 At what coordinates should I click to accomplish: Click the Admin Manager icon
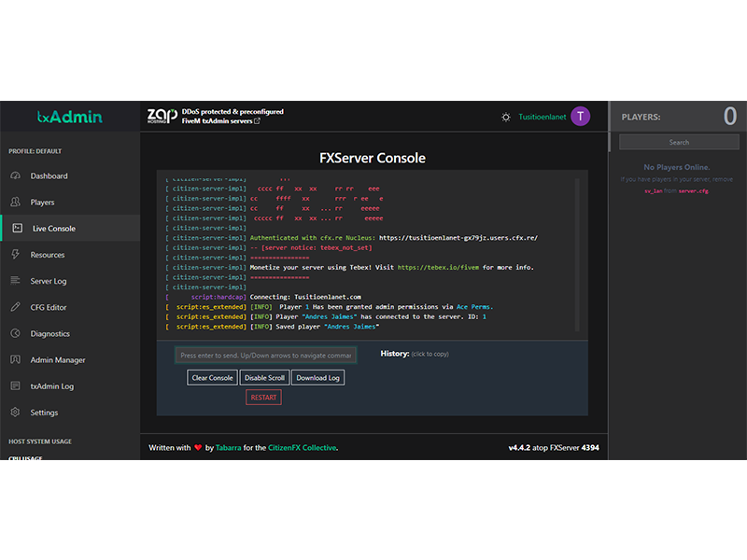tap(15, 359)
